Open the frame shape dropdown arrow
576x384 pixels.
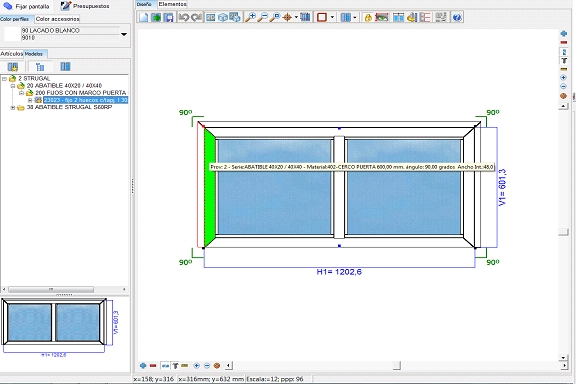(x=332, y=17)
